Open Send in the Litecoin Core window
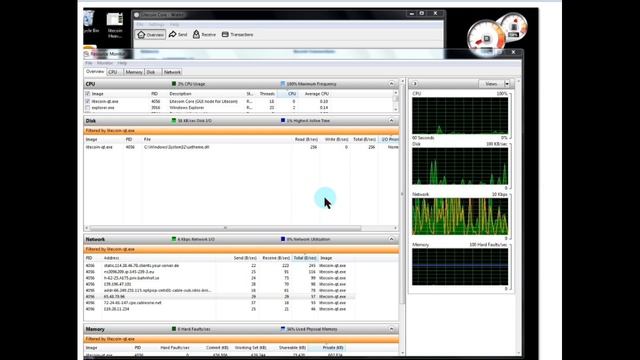 tap(178, 35)
